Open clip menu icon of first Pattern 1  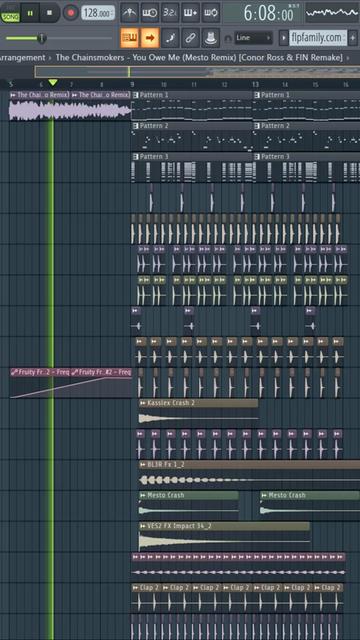pyautogui.click(x=136, y=95)
